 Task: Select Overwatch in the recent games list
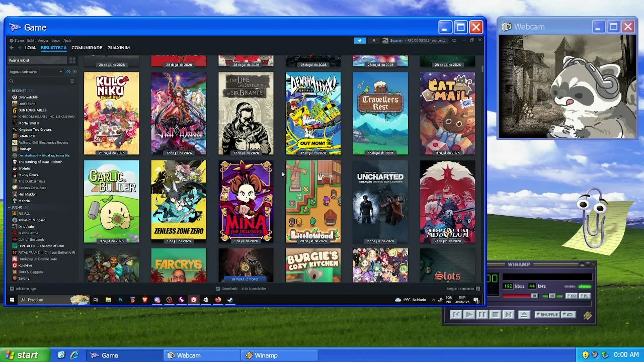(28, 97)
